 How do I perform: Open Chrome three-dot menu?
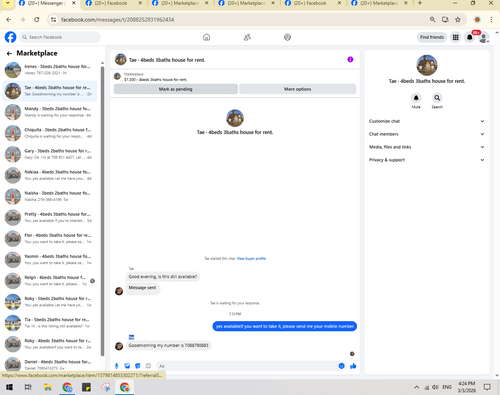tap(491, 20)
